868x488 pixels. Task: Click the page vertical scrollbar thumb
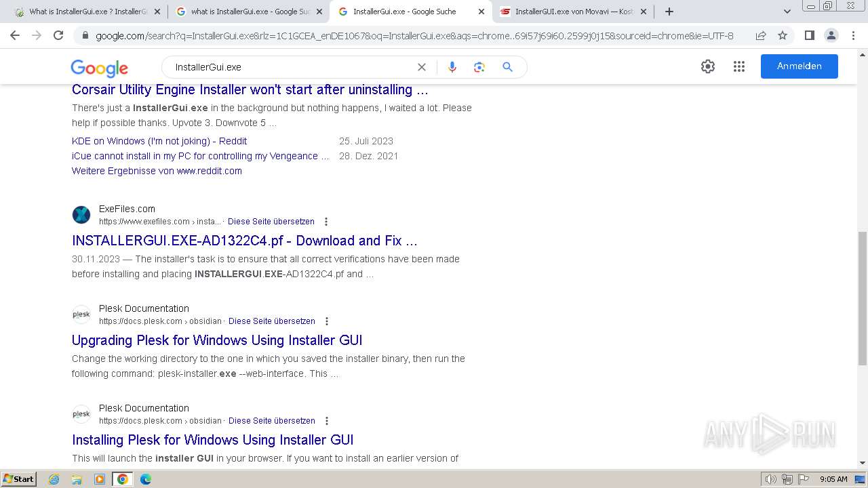(863, 298)
